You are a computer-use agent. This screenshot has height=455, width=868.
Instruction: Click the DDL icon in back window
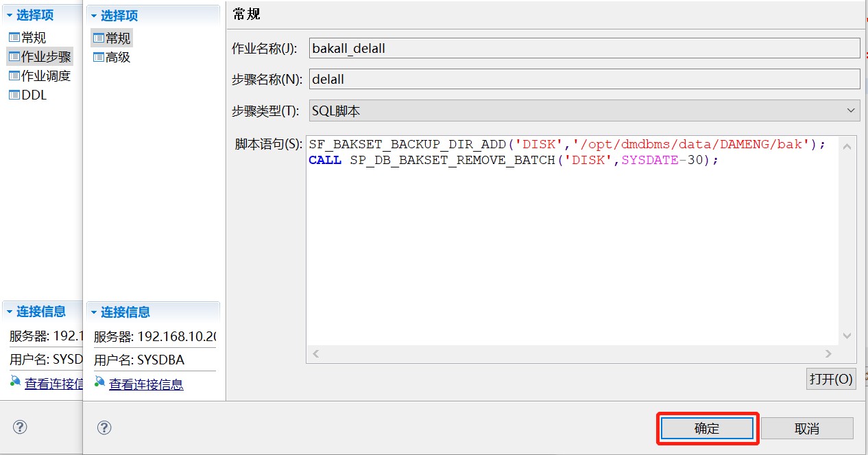14,95
